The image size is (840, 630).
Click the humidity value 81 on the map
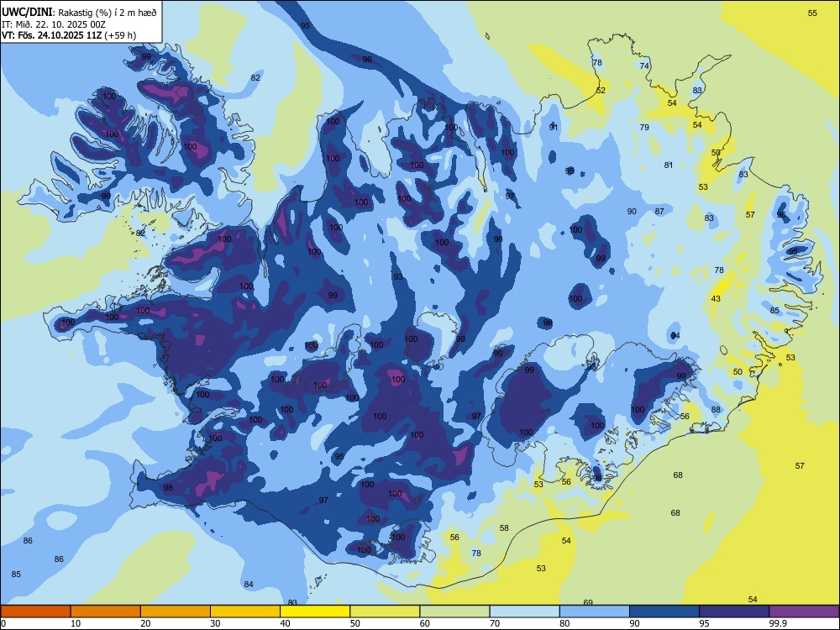click(x=669, y=165)
